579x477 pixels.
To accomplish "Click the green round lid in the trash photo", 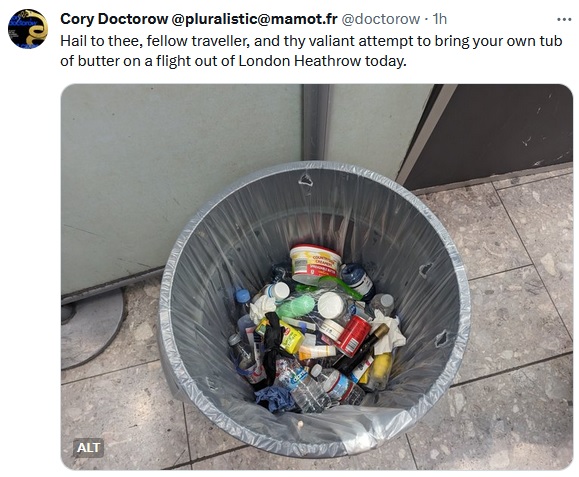I will [x=295, y=306].
